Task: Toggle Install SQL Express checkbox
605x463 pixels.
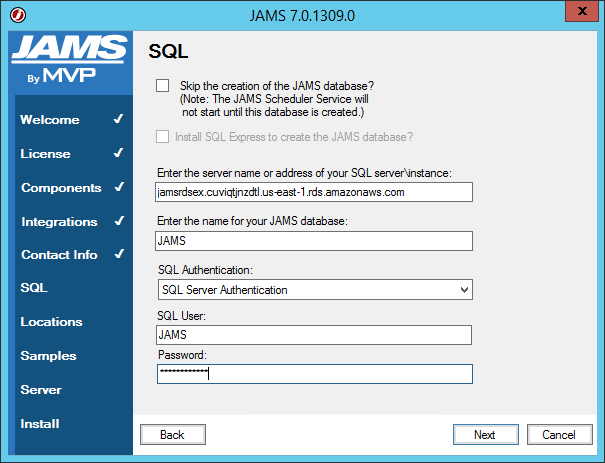Action: tap(162, 137)
